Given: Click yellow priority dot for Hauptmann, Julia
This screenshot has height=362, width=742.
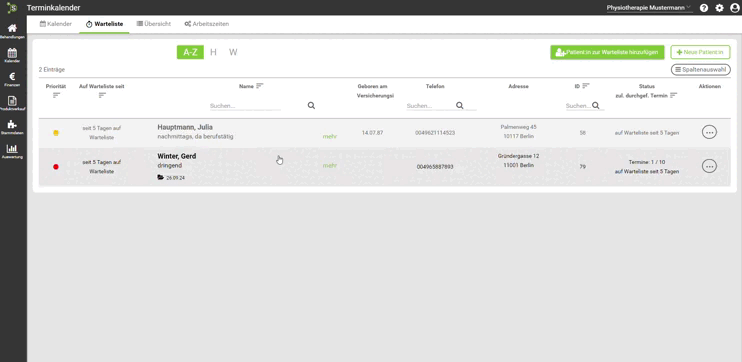Looking at the screenshot, I should (56, 133).
